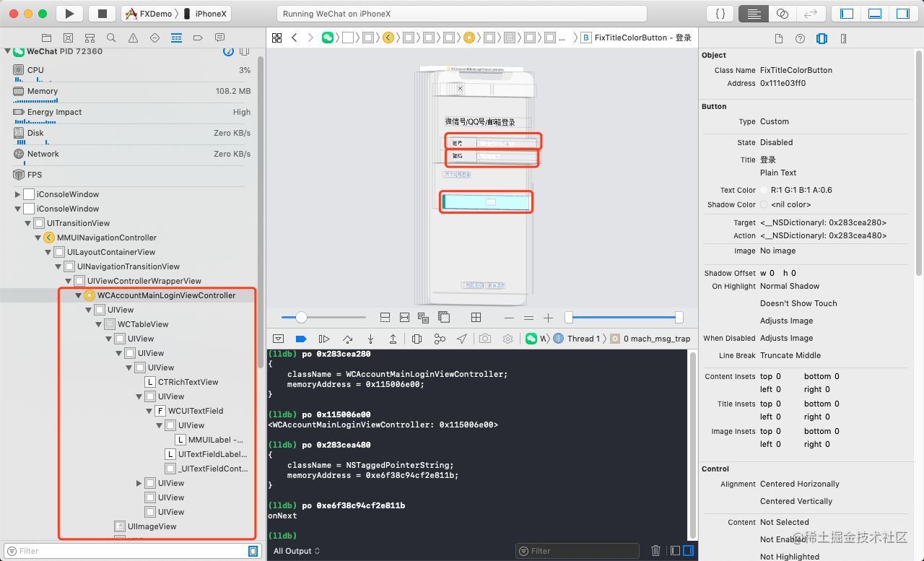Click the Simulate Location arrow icon
This screenshot has width=924, height=561.
[x=462, y=339]
